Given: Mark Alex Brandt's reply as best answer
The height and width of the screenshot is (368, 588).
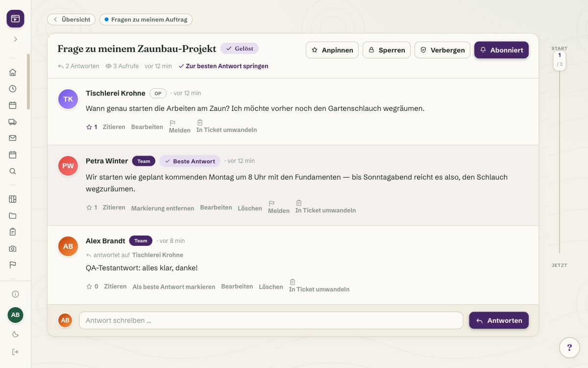Looking at the screenshot, I should pyautogui.click(x=174, y=287).
